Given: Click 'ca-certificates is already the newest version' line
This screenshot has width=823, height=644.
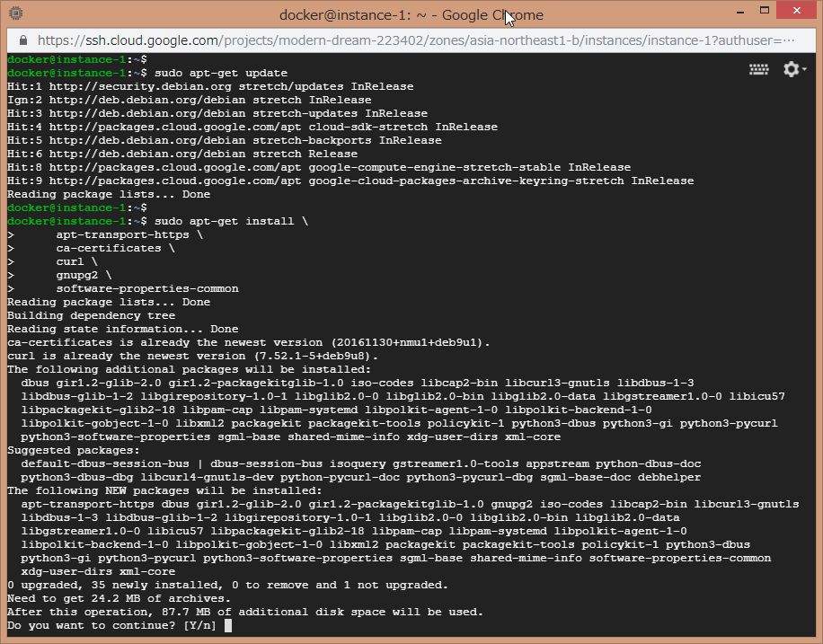Looking at the screenshot, I should [248, 342].
